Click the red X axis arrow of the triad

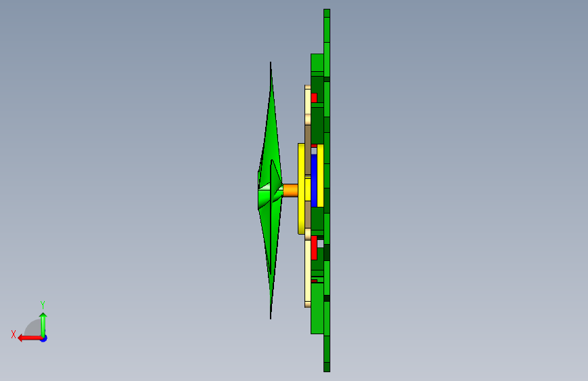30,338
